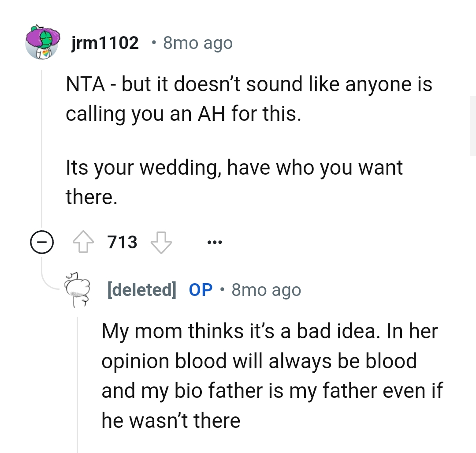Click the 8mo ago timestamp on jrm1102's comment
This screenshot has height=453, width=476.
point(197,43)
